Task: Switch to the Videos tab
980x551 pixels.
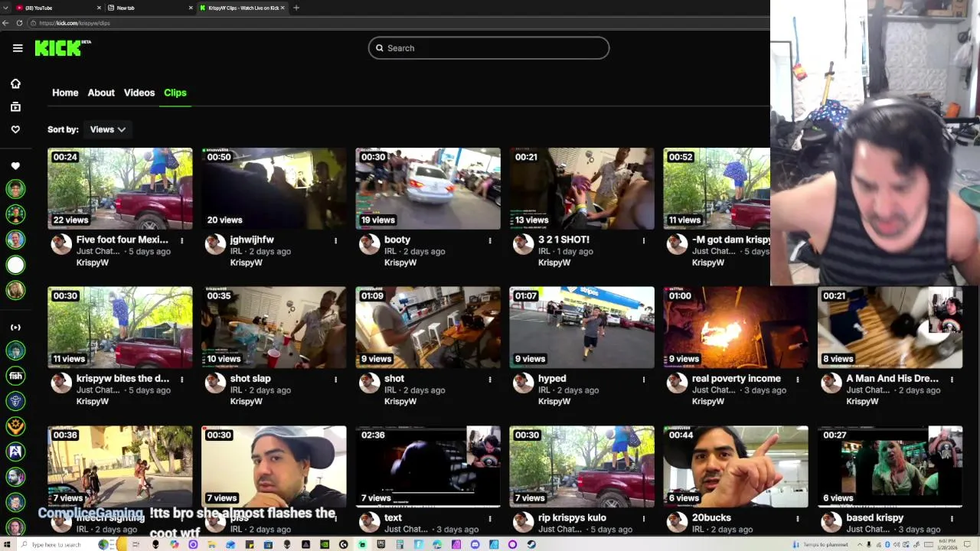Action: [x=139, y=93]
